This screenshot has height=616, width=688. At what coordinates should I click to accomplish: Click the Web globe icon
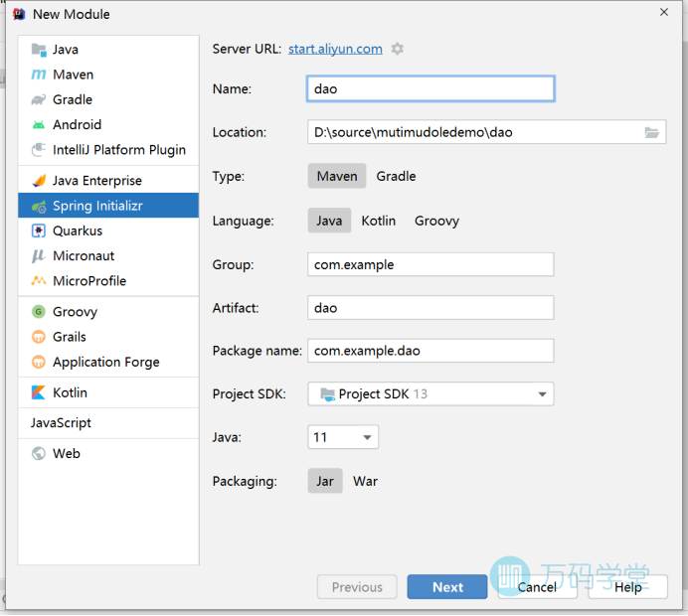click(39, 454)
